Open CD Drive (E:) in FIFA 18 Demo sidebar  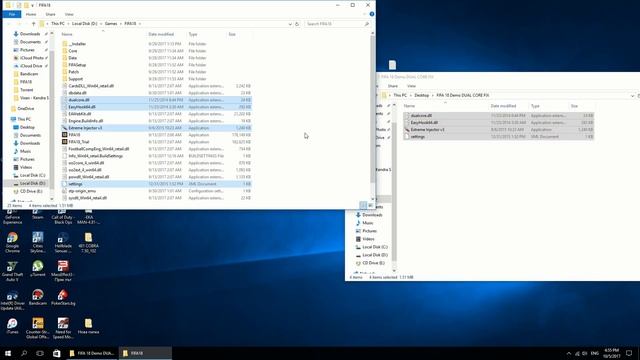(x=370, y=263)
